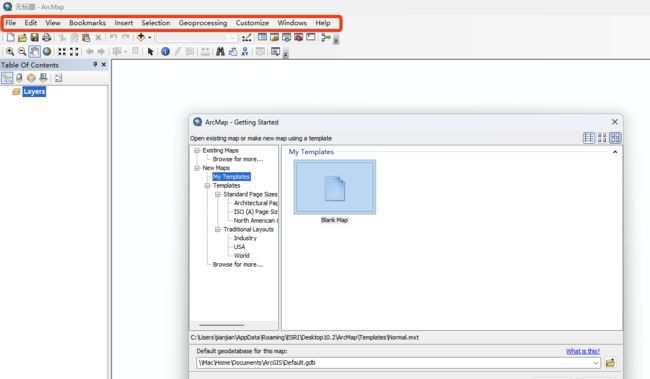The image size is (650, 379).
Task: Click the template tree horizontal scrollbar
Action: [222, 325]
